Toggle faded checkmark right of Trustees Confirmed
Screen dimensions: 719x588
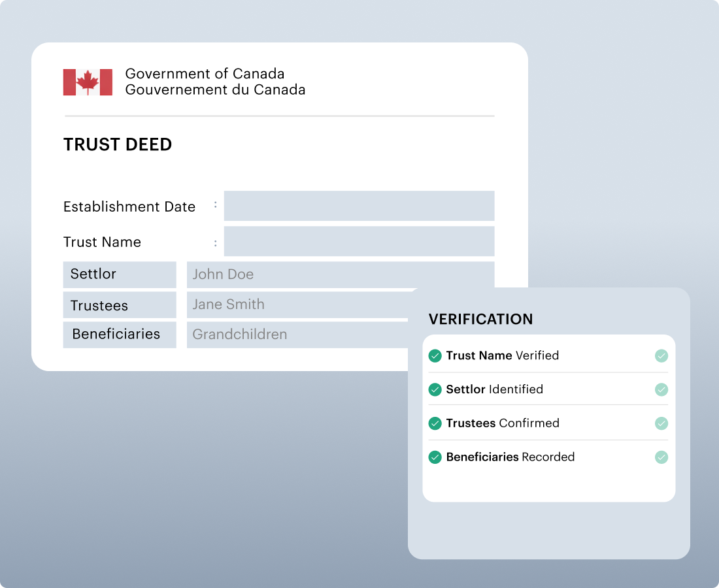(661, 423)
